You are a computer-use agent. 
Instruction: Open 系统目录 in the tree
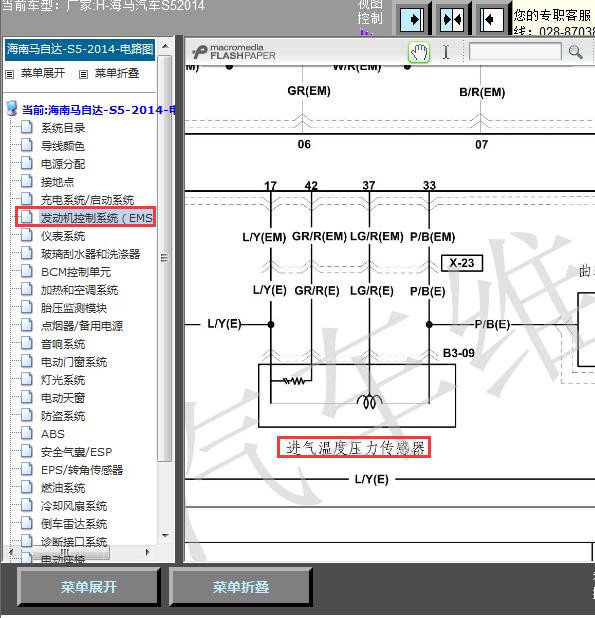[x=63, y=128]
